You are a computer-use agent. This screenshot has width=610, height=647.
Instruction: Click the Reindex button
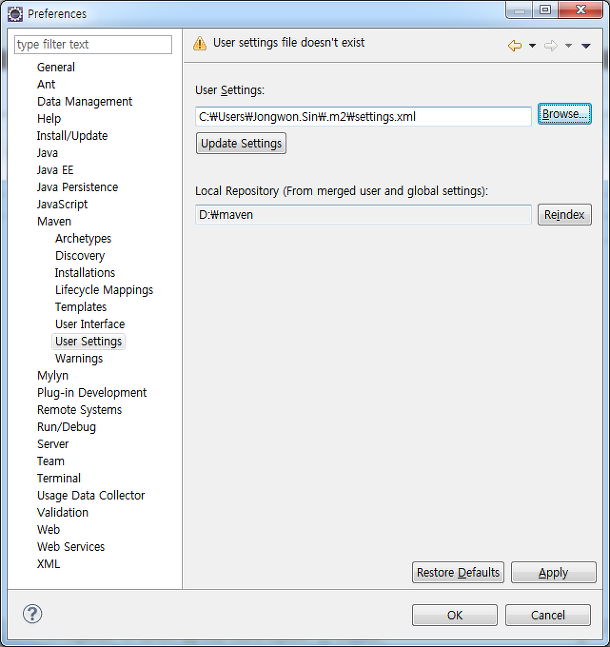click(x=565, y=215)
